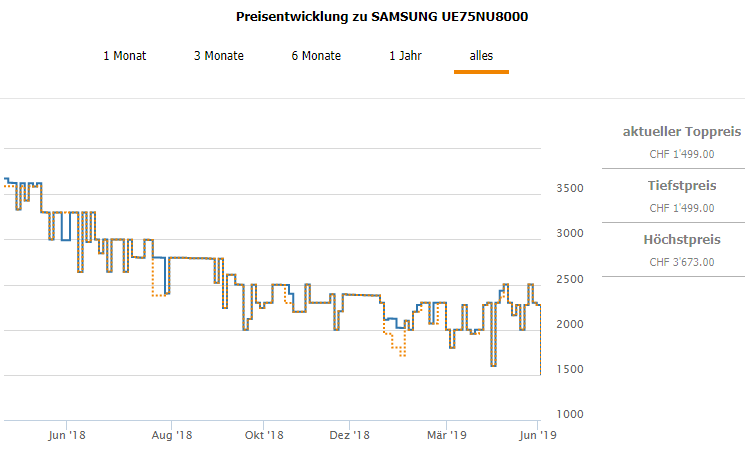Screen dimensions: 745x456
Task: Select the Tiefstpreis heading
Action: (681, 186)
